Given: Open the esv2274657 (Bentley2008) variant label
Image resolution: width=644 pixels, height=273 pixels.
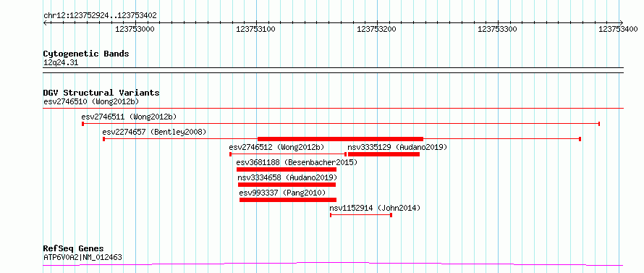Looking at the screenshot, I should click(154, 132).
